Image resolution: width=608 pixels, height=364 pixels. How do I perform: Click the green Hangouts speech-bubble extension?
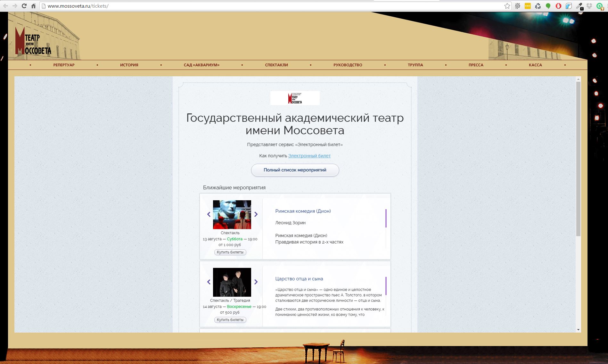[548, 6]
